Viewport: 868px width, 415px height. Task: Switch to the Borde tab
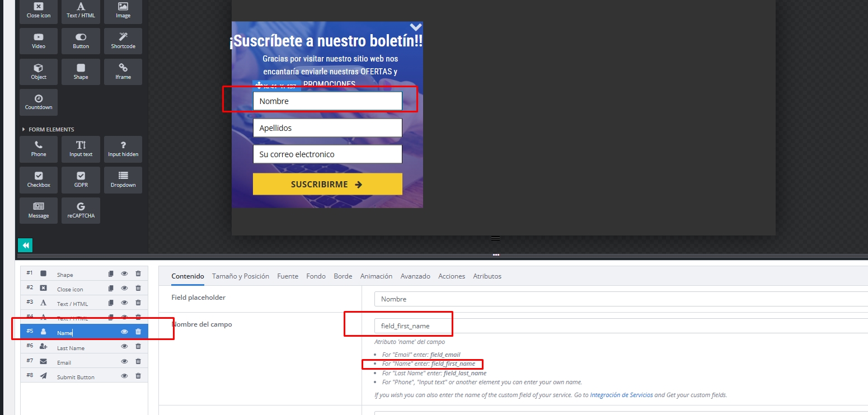(x=343, y=276)
